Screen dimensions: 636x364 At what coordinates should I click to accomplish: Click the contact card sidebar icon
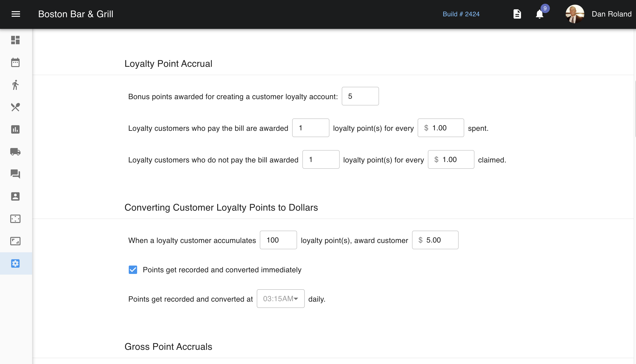(15, 196)
